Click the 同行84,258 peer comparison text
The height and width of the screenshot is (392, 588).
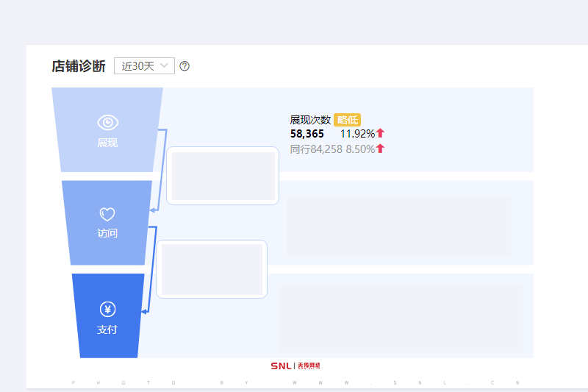316,149
